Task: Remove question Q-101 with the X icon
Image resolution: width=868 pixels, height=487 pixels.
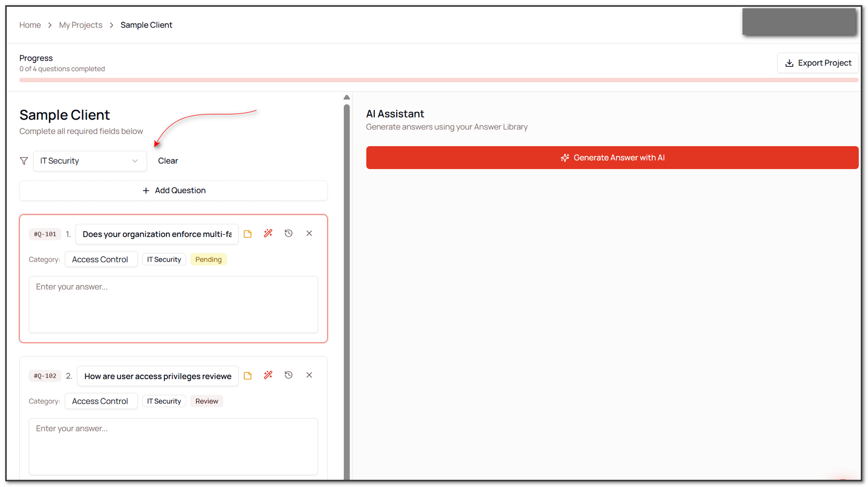Action: point(309,234)
